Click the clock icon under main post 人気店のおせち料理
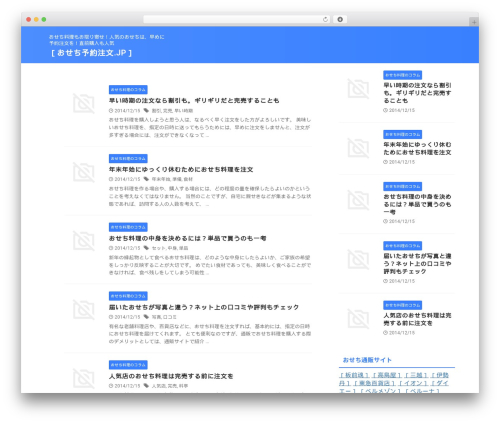 [111, 386]
